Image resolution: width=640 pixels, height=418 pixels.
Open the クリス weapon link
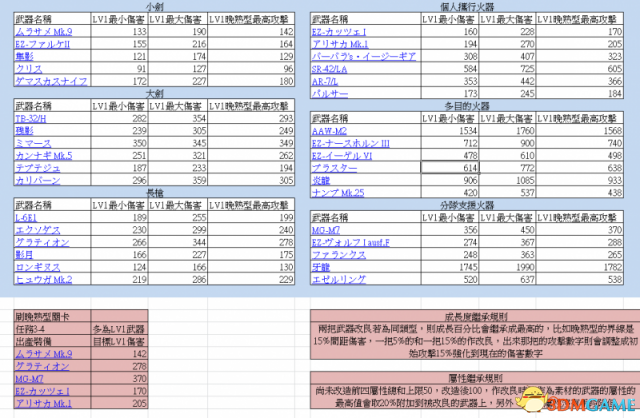click(29, 69)
